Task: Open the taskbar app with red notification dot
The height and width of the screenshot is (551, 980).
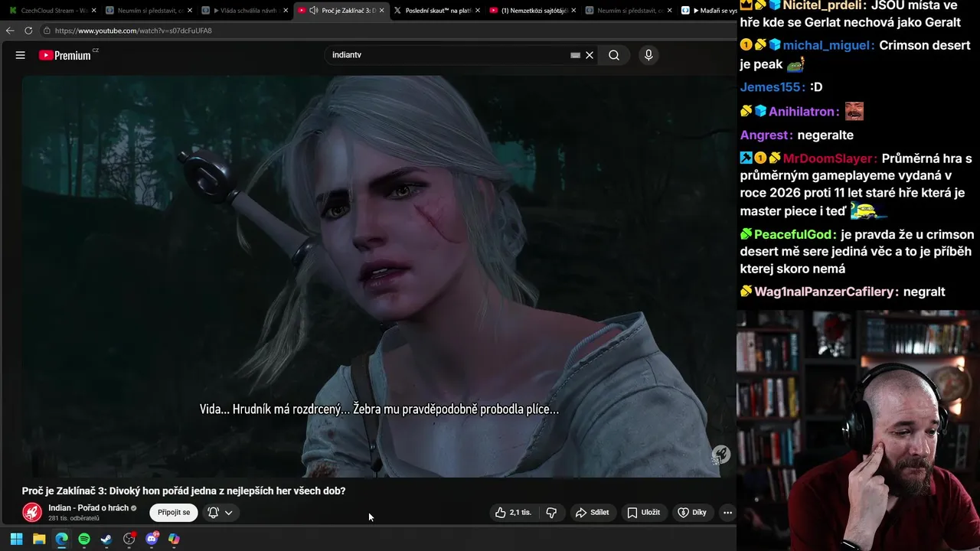Action: [129, 539]
